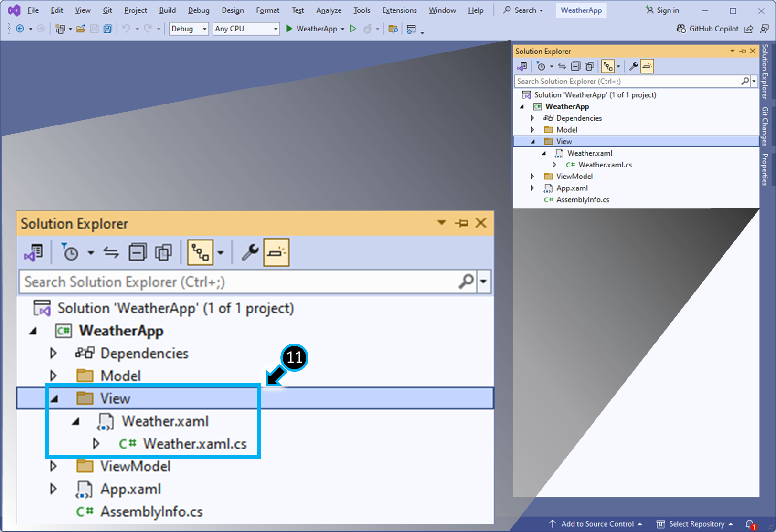Screen dimensions: 776x532
Task: Toggle File Nesting in the docked Solution Explorer toolbar
Action: tap(608, 66)
